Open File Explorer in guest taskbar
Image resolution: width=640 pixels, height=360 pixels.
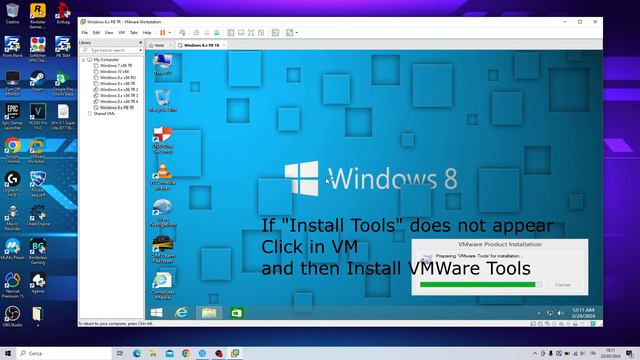click(209, 313)
